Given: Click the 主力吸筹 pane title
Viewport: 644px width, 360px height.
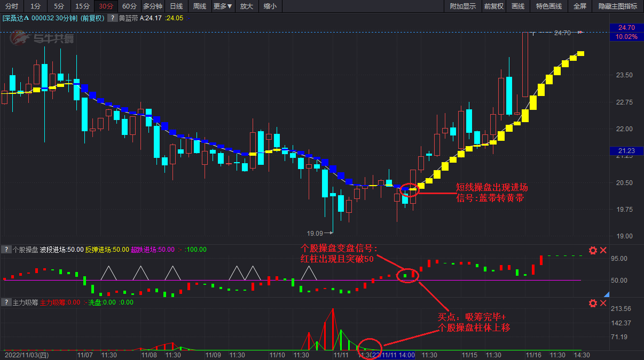Looking at the screenshot, I should 25,303.
